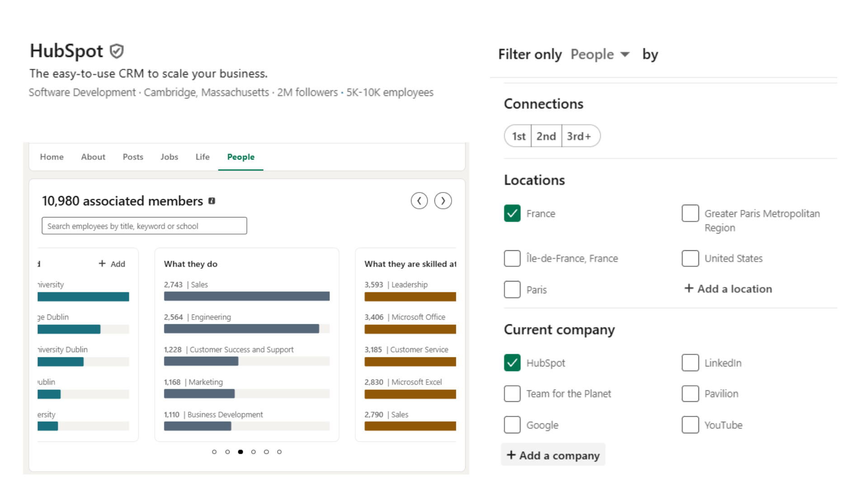Go to next insights card arrow
Screen dimensions: 868x488
coord(443,201)
